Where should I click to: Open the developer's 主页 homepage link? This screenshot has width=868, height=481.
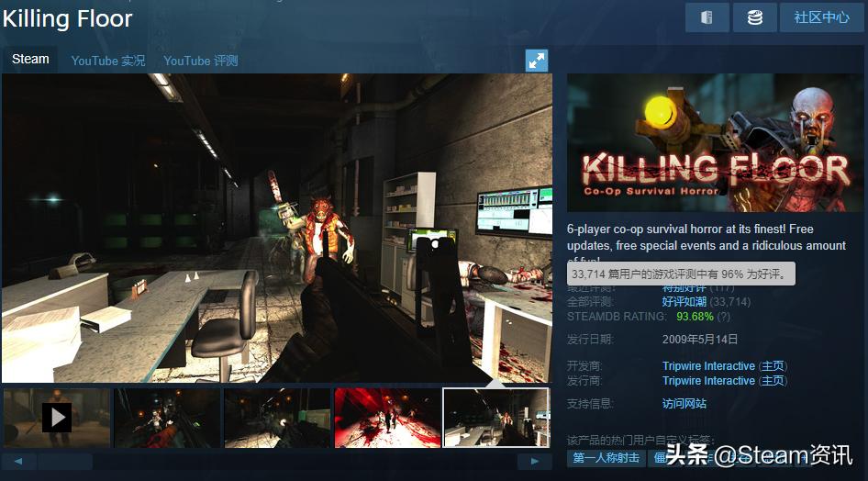click(773, 366)
